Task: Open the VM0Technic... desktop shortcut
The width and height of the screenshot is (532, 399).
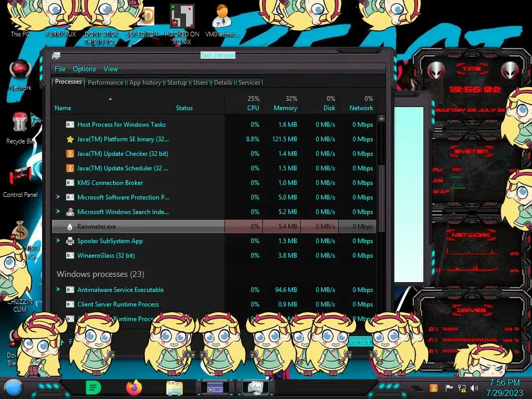Action: (222, 20)
